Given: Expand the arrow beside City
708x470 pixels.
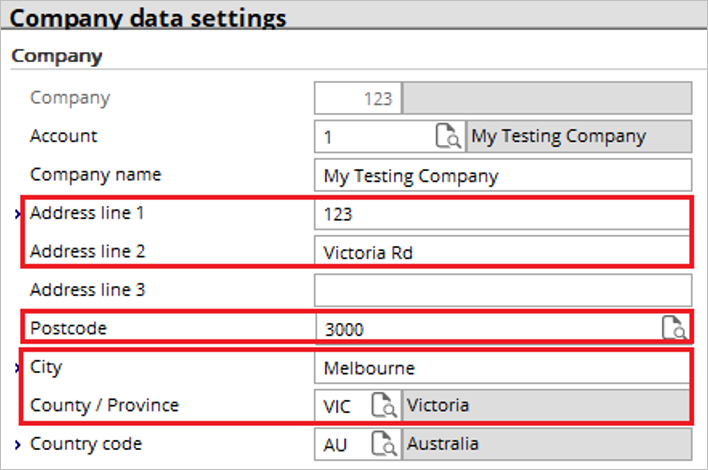Looking at the screenshot, I should (17, 368).
